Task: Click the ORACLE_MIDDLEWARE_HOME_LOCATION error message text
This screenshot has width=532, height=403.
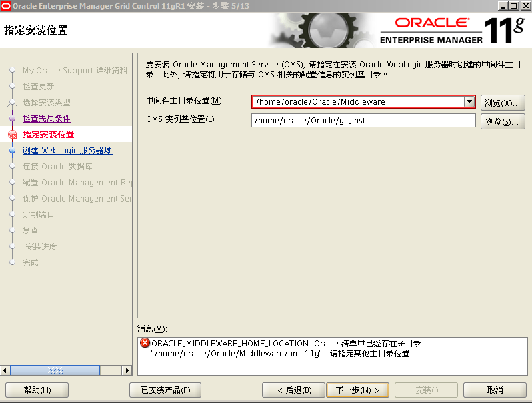Action: pyautogui.click(x=286, y=348)
